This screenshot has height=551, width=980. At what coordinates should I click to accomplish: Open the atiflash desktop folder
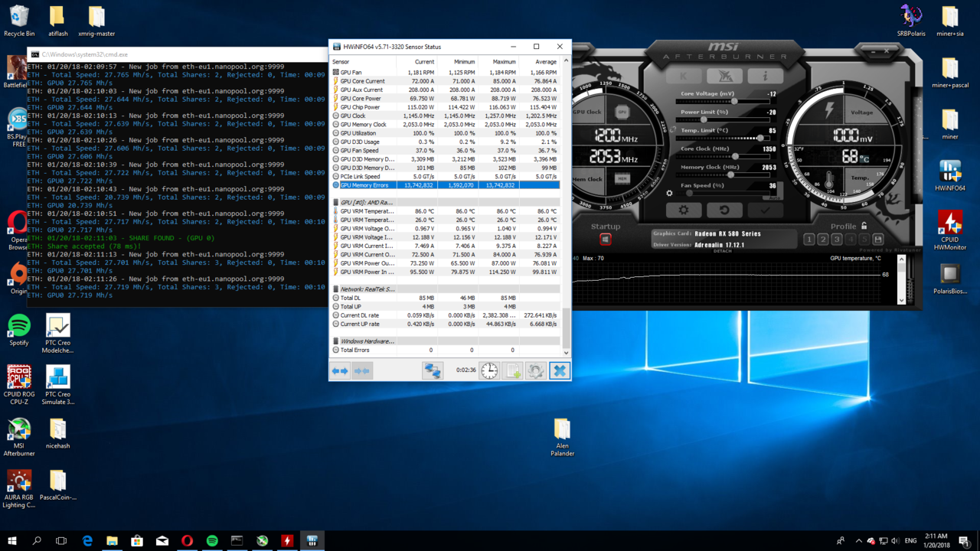(x=57, y=21)
